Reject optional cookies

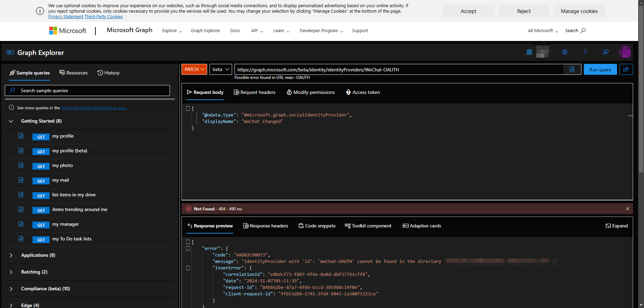tap(524, 11)
